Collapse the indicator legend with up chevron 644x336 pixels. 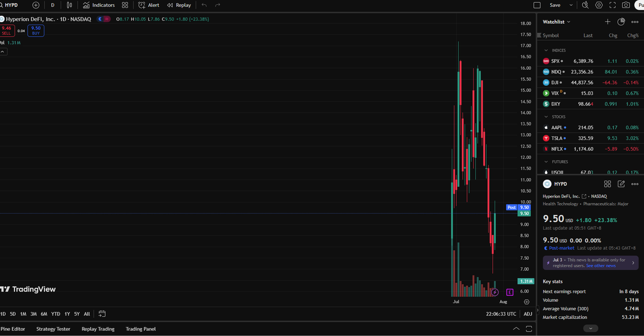pos(3,52)
